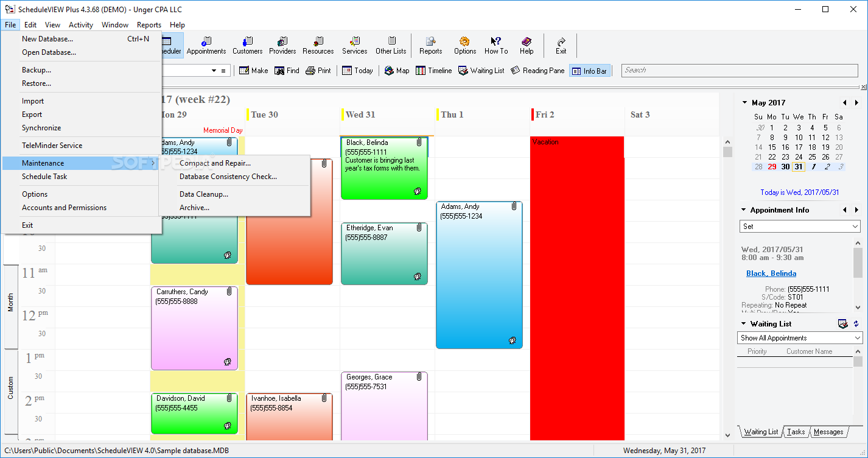Click the paperclip on Carruthers, Candy appointment
The image size is (868, 458).
[x=229, y=292]
